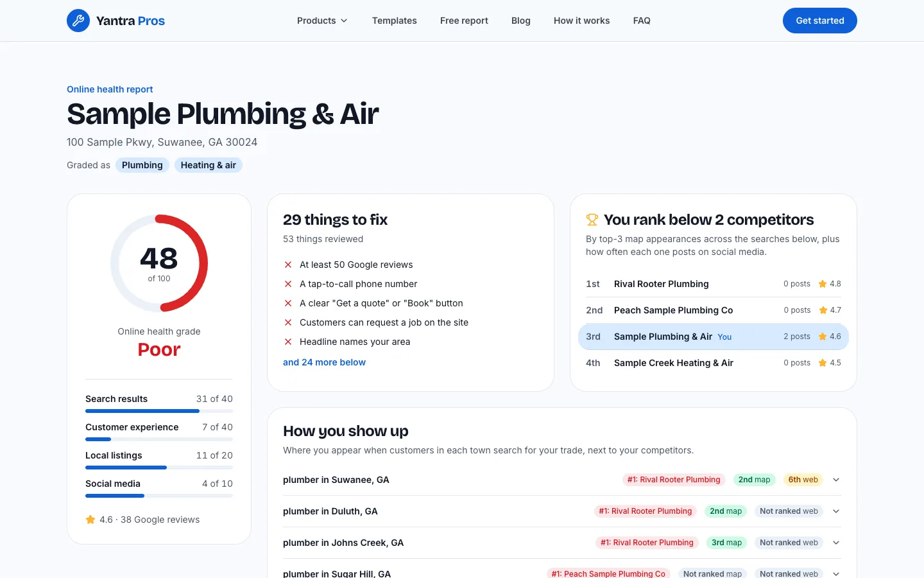Screen dimensions: 924x578
Task: Go to the Free report page
Action: point(464,21)
